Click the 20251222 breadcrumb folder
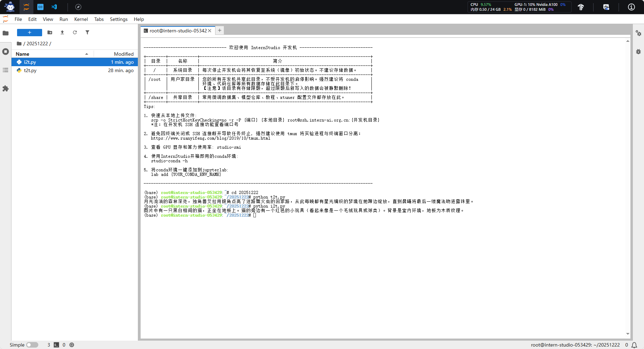The width and height of the screenshot is (644, 349). pos(37,44)
